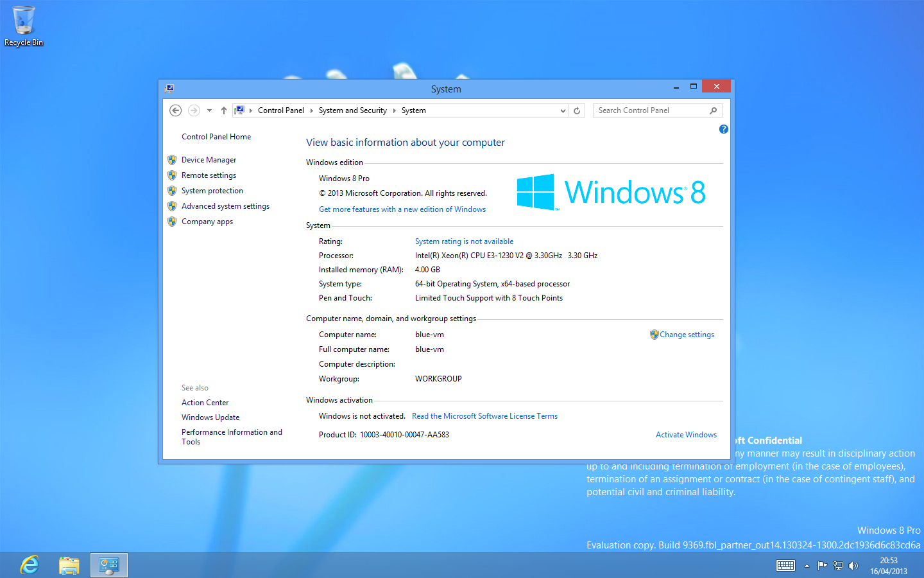Screen dimensions: 924x578
Task: Go back using the Back arrow button
Action: tap(175, 110)
